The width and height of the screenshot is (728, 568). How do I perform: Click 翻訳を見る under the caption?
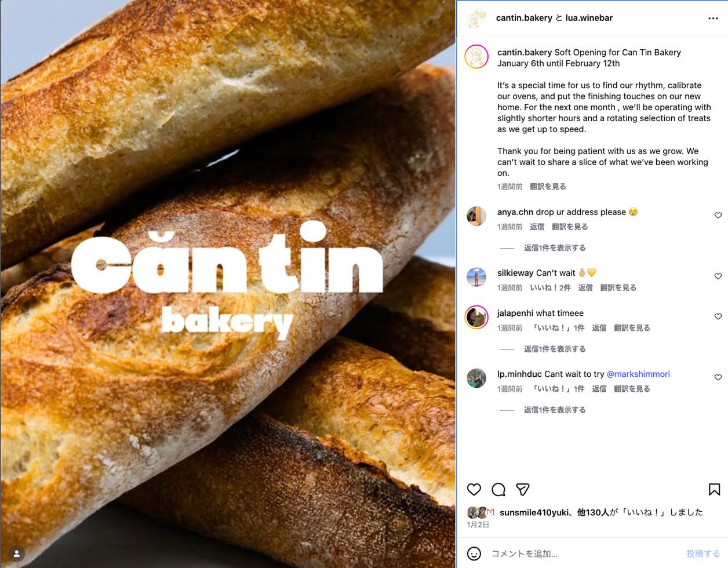click(548, 187)
